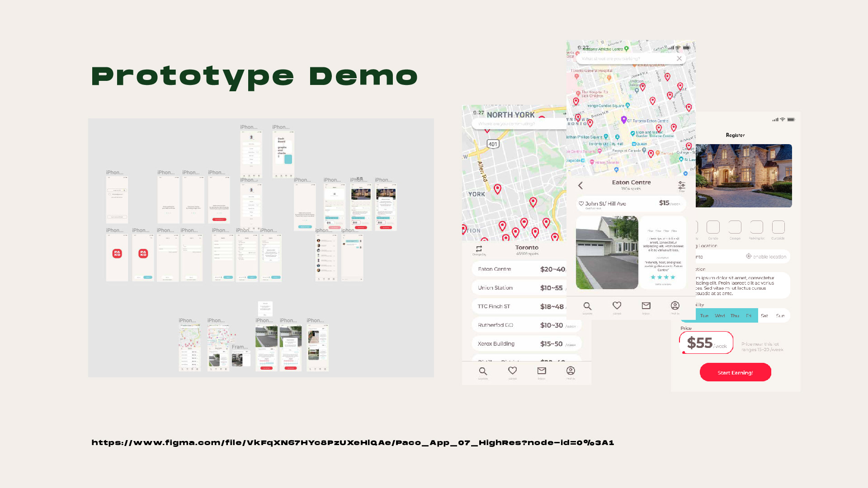This screenshot has height=488, width=868.
Task: Click the Change City swap icon
Action: coord(479,249)
